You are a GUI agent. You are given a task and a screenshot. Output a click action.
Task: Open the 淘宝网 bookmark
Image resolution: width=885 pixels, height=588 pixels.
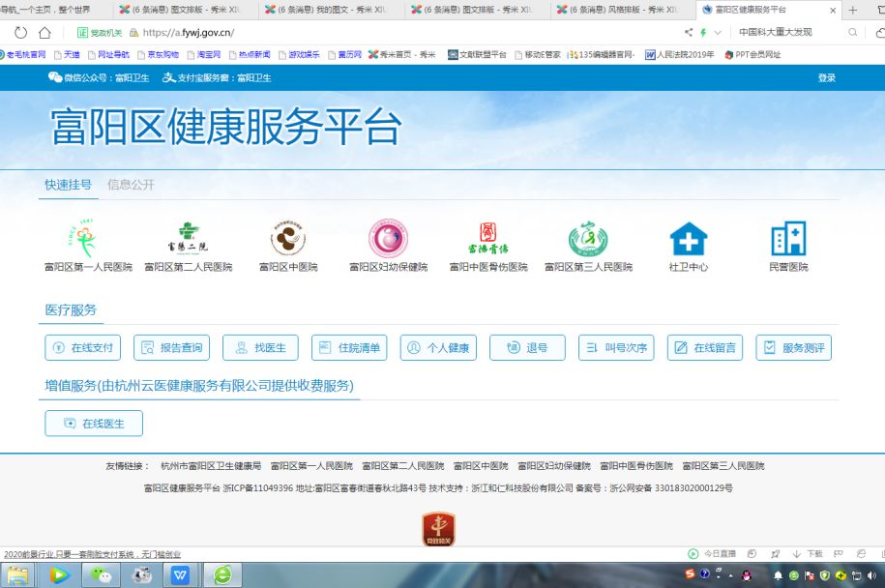tap(204, 55)
